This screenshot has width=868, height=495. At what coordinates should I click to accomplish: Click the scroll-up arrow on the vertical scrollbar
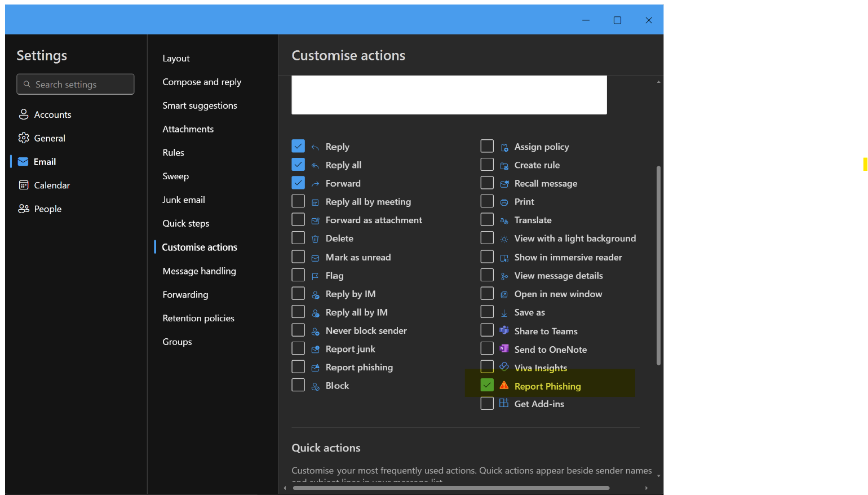(x=658, y=81)
